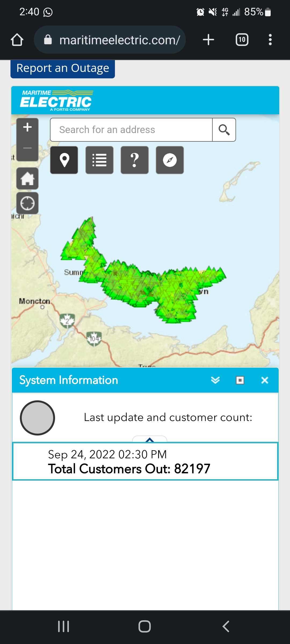Click the address search magnifier button
This screenshot has height=644, width=290.
pos(224,130)
